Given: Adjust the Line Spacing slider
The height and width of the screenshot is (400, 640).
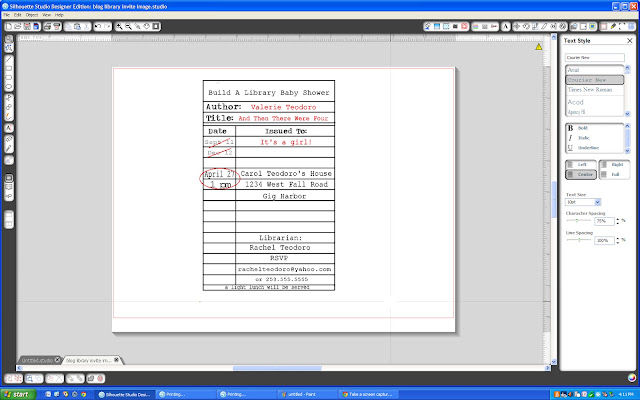Looking at the screenshot, I should click(579, 240).
